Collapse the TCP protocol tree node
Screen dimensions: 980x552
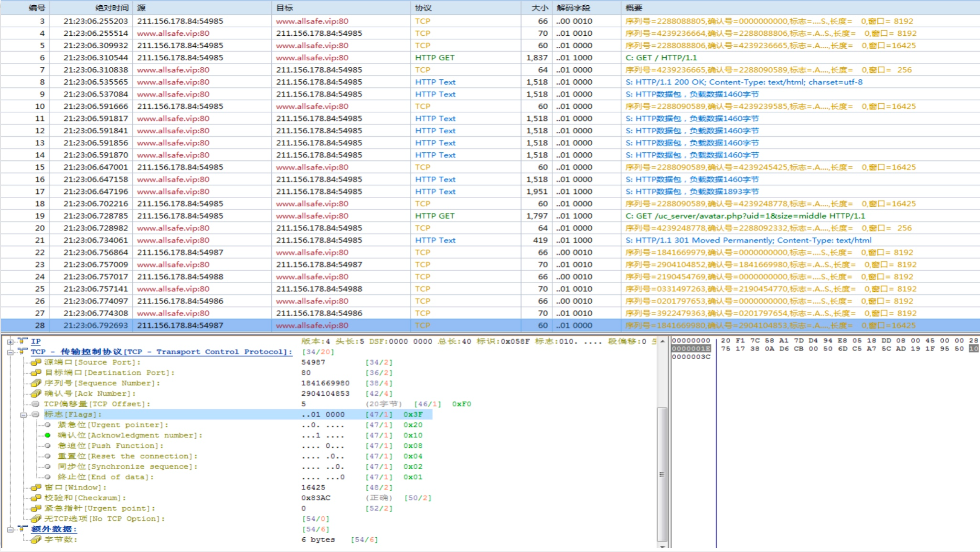point(10,352)
